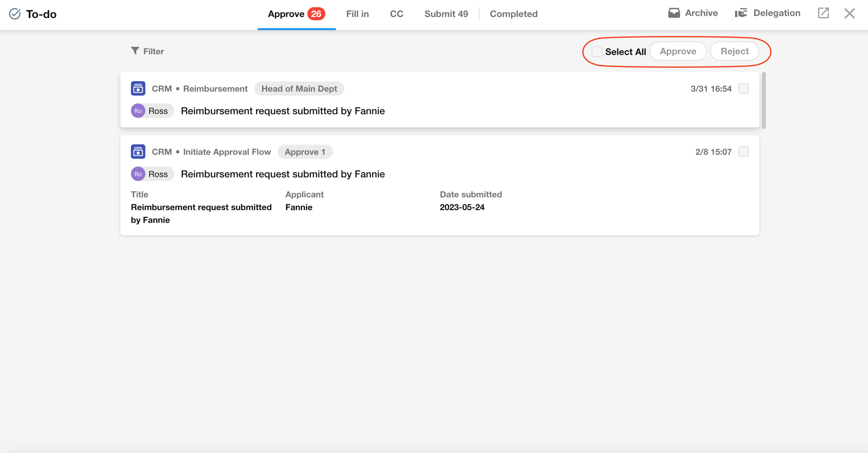Click the red 26 badge on Approve
Viewport: 868px width, 453px height.
click(x=316, y=14)
